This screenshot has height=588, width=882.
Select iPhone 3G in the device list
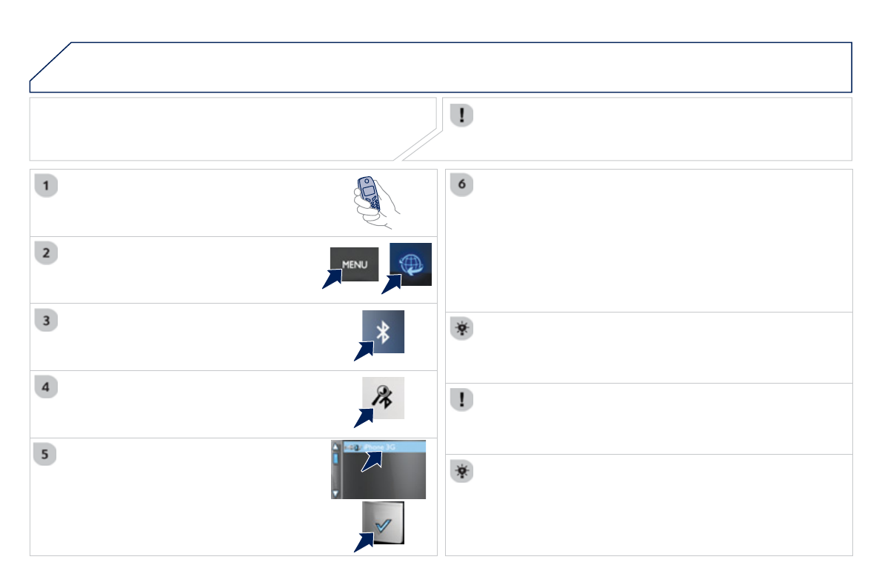click(x=385, y=447)
